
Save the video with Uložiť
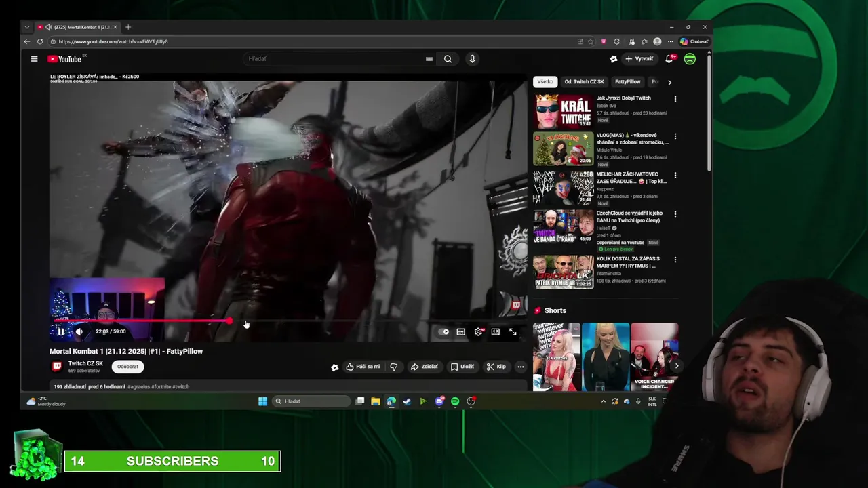[462, 367]
